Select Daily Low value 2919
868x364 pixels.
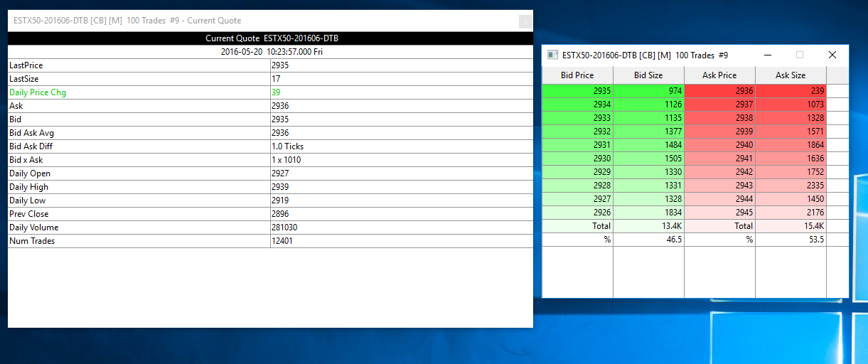point(280,200)
